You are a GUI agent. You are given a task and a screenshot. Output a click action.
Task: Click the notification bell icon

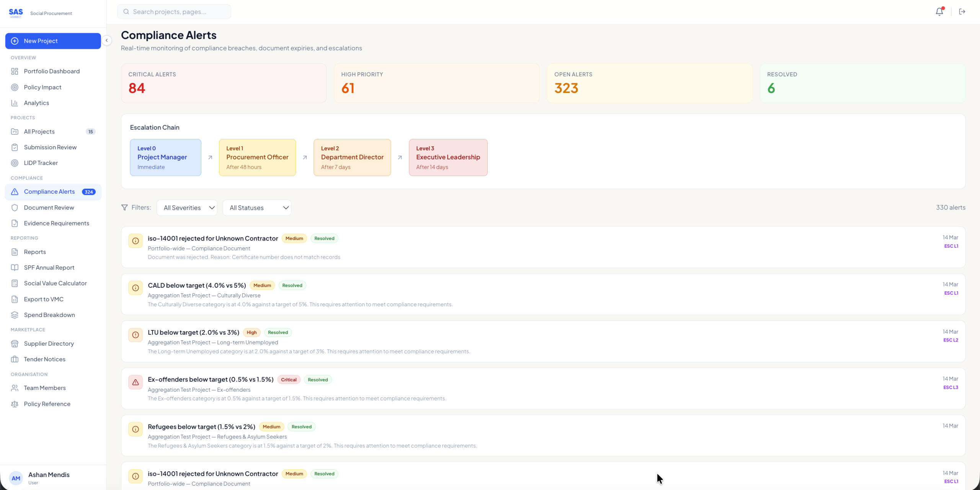tap(939, 12)
